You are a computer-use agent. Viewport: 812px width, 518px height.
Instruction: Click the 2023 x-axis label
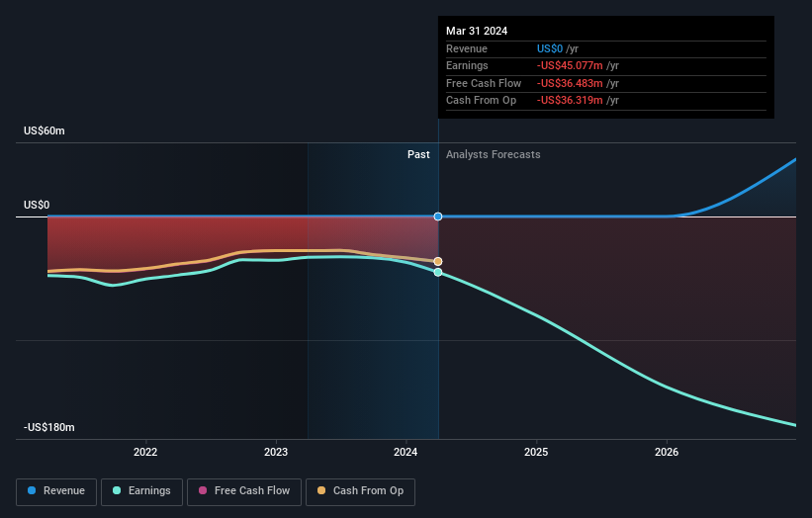(276, 452)
